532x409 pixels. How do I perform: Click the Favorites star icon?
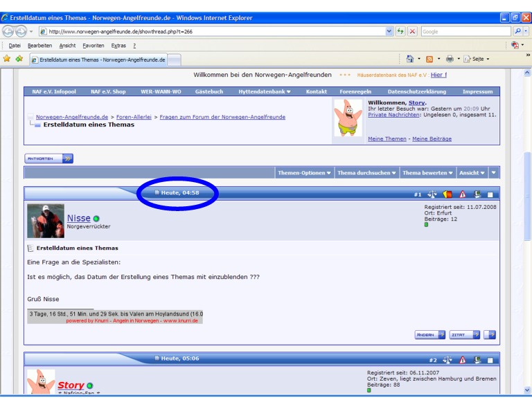click(7, 60)
